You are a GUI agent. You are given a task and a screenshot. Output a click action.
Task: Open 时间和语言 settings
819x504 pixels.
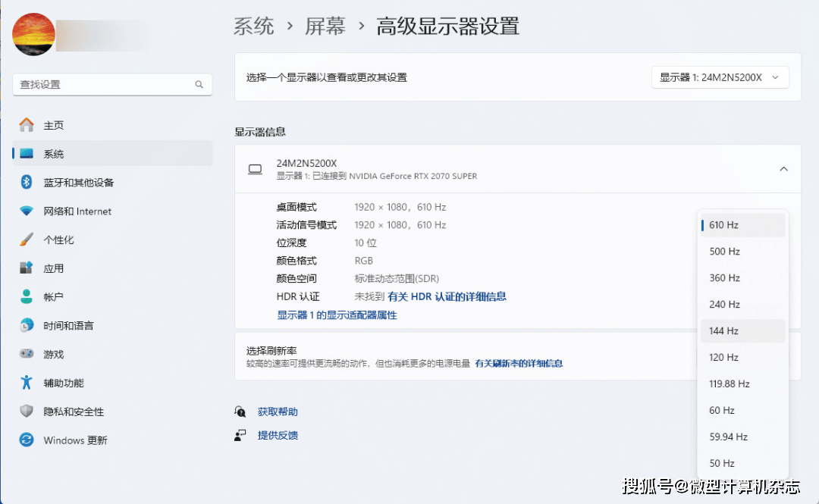(62, 324)
